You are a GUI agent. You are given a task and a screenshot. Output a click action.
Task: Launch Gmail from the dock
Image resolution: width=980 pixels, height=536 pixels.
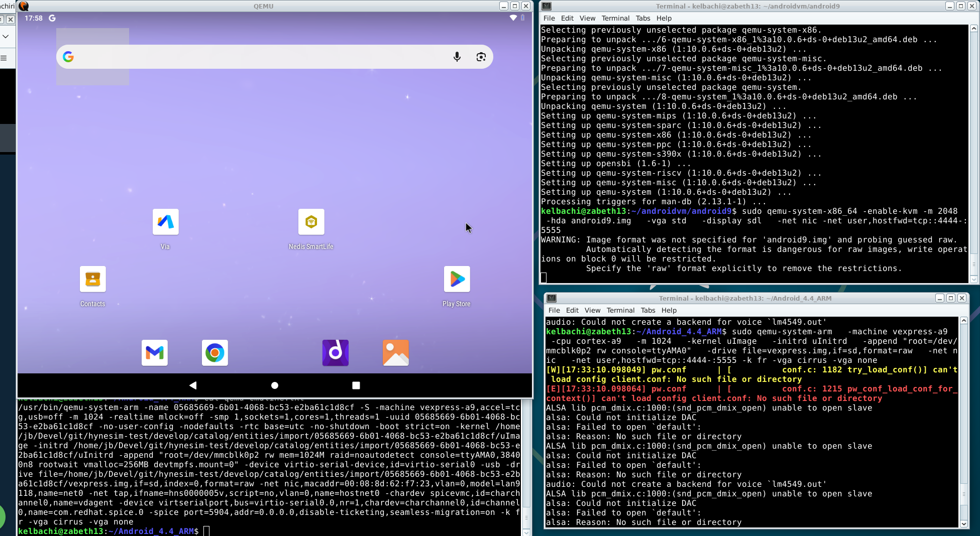click(x=155, y=353)
